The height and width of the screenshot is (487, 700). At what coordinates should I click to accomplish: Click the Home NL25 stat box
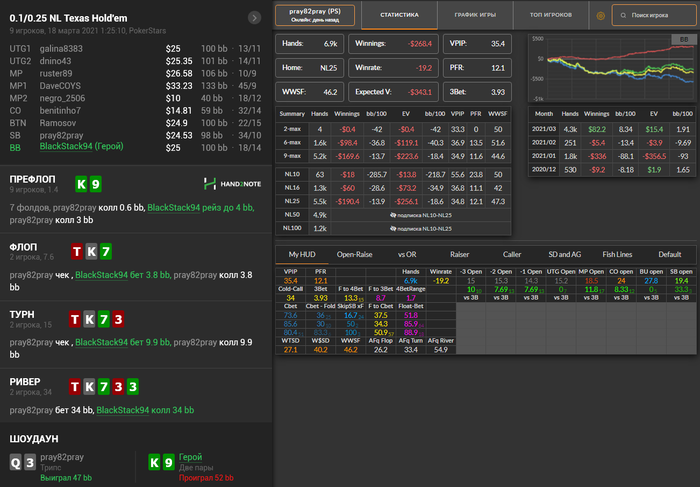click(309, 68)
